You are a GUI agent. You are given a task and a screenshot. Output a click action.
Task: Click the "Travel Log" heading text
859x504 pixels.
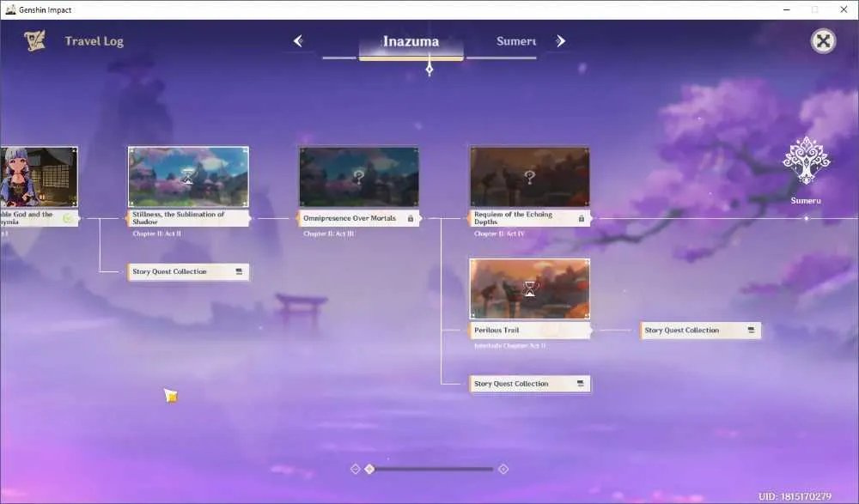click(x=94, y=41)
